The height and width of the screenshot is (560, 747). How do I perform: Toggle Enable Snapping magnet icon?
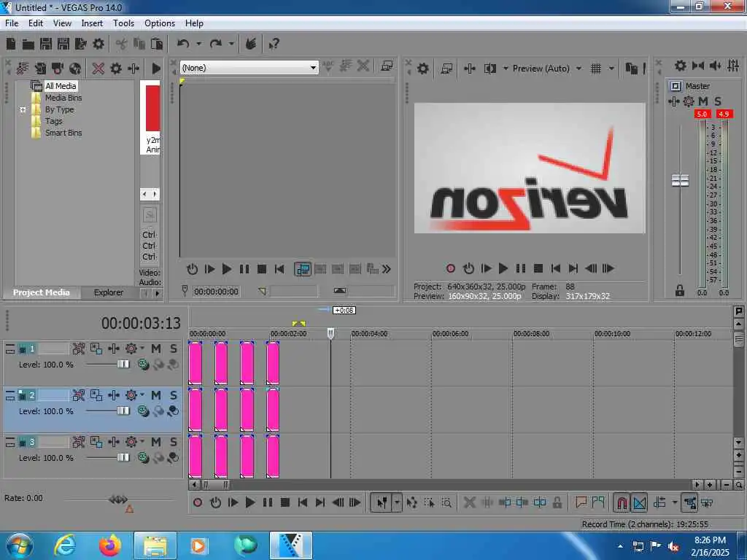(x=622, y=502)
